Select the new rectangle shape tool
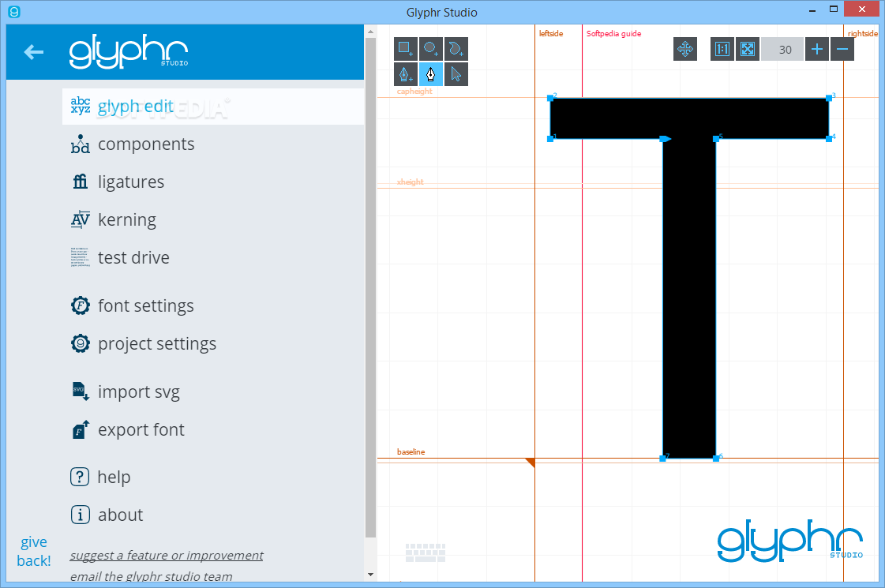 tap(405, 49)
